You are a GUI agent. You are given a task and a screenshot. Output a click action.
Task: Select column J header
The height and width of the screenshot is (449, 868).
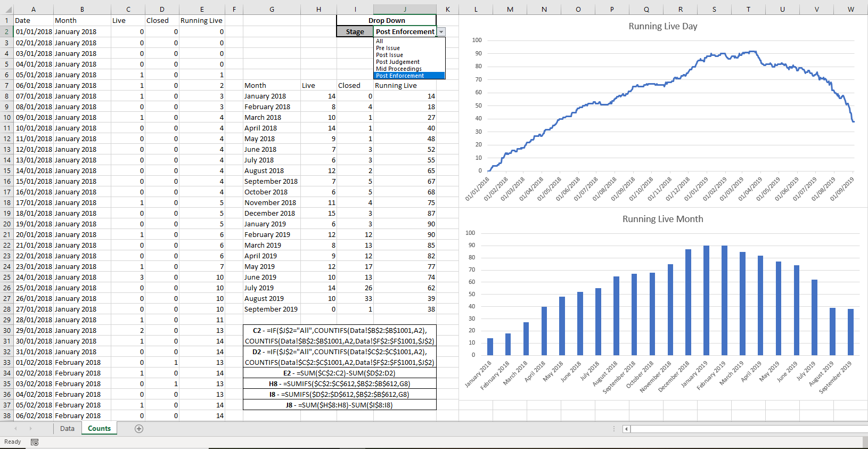405,9
